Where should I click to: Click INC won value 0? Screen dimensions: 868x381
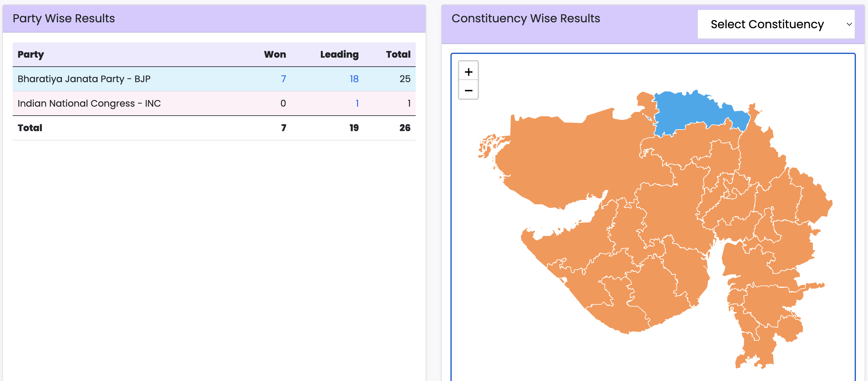click(283, 103)
